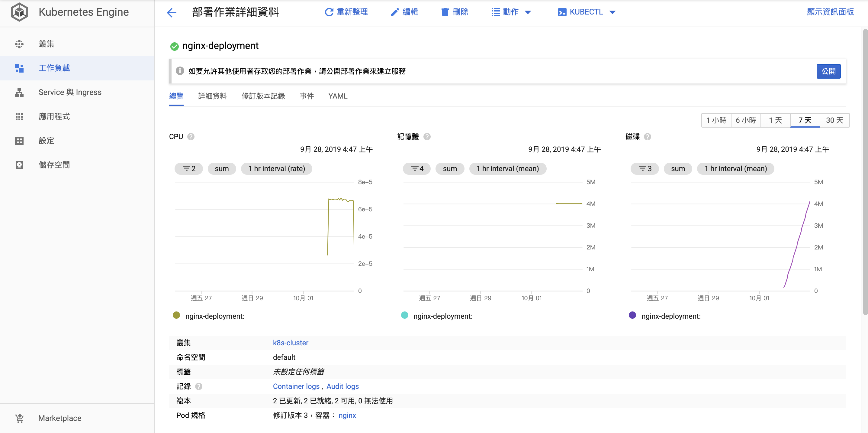
Task: Click the refresh (重新整理) icon
Action: 329,12
